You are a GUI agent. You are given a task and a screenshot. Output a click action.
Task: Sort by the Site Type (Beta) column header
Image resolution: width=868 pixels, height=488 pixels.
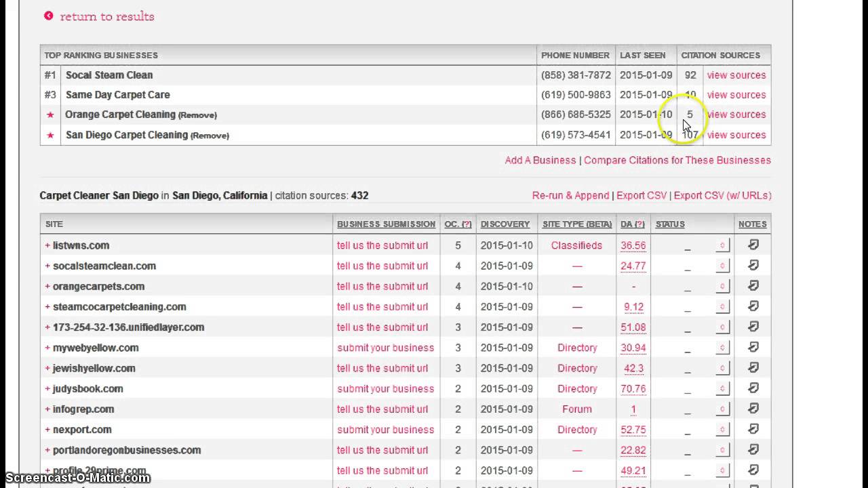pos(576,224)
